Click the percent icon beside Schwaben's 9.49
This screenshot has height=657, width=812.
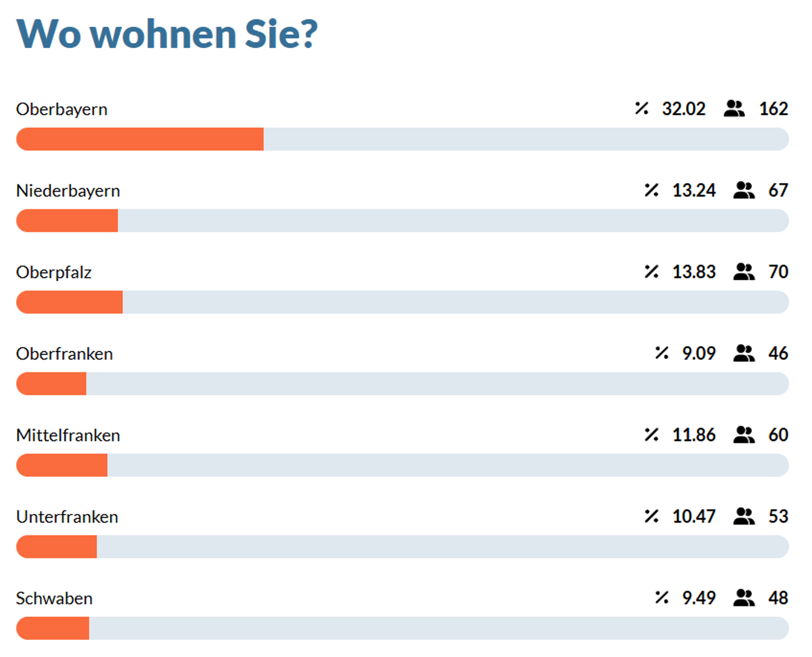(x=662, y=597)
